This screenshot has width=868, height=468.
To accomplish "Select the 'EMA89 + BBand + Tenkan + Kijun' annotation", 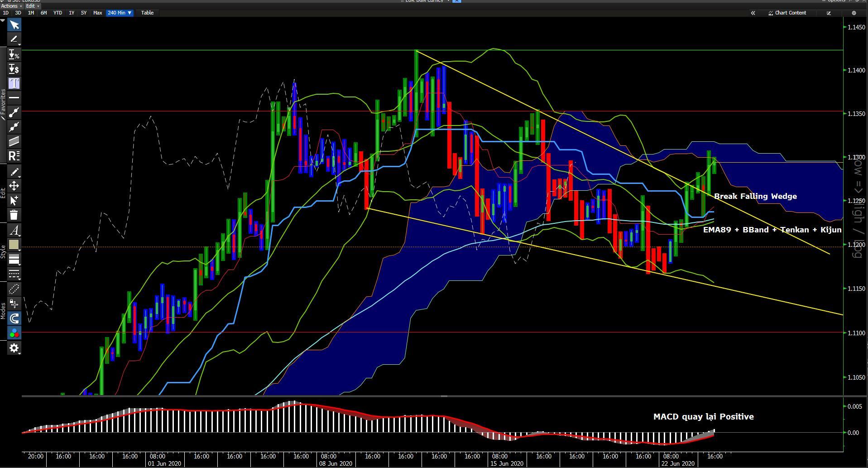I will [772, 230].
